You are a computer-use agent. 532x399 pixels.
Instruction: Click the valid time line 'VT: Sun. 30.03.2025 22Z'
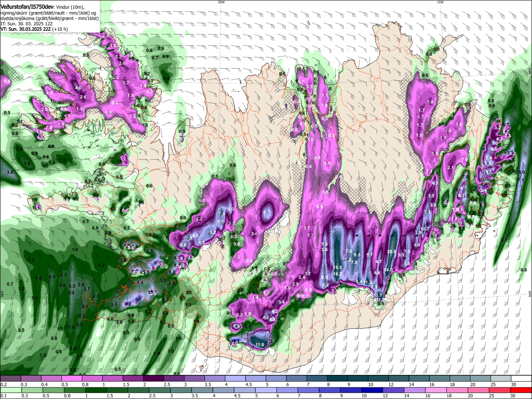pos(27,29)
